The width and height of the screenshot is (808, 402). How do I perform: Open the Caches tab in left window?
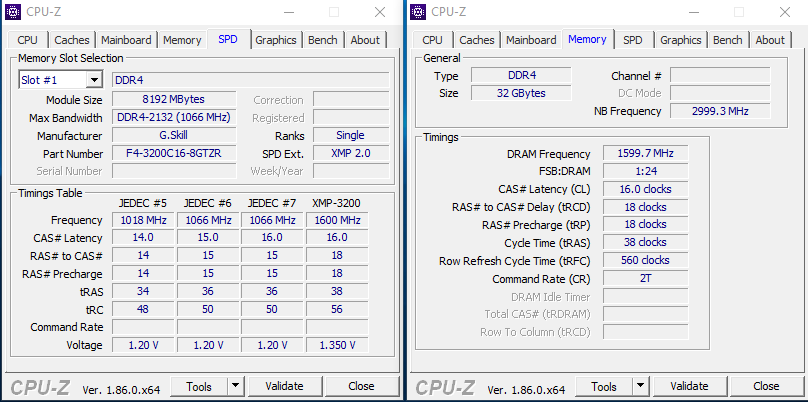[72, 40]
